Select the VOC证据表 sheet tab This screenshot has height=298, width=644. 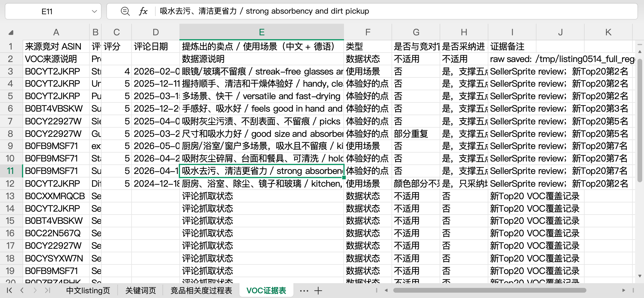pos(266,291)
